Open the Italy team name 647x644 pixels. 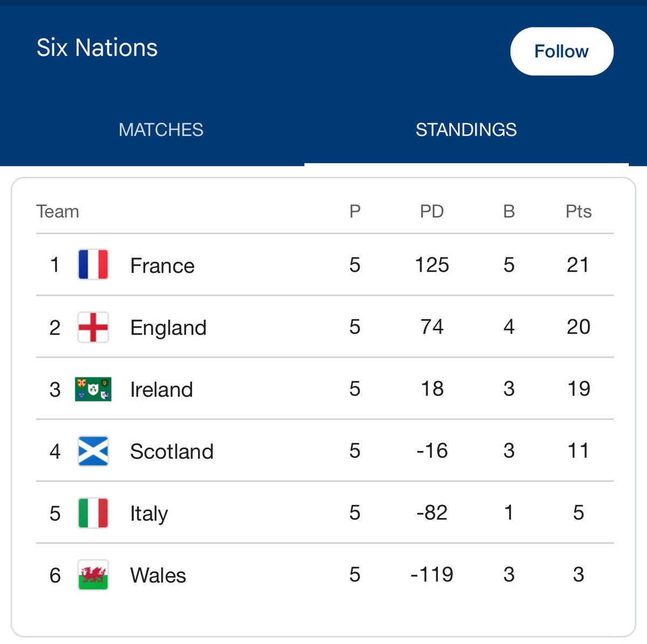pos(149,514)
